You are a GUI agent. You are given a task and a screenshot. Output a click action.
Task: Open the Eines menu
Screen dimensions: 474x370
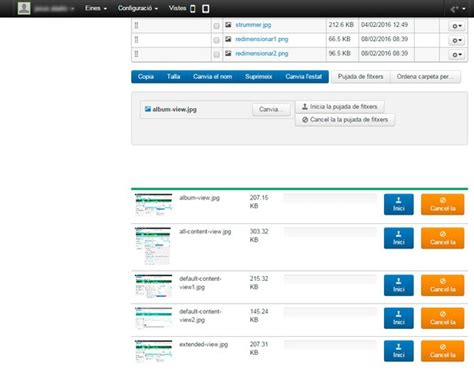(96, 8)
